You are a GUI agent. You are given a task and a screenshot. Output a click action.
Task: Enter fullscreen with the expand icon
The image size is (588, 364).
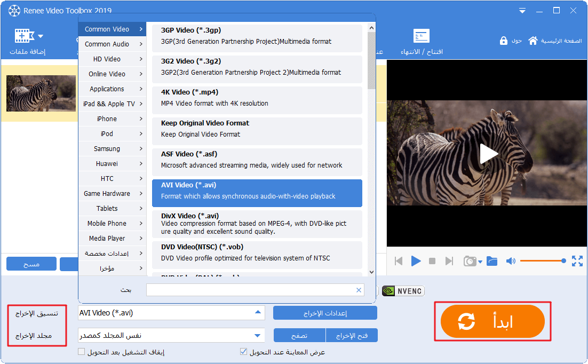point(577,261)
